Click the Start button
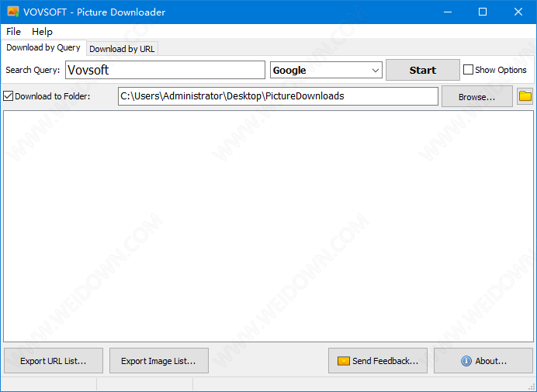Image resolution: width=537 pixels, height=392 pixels. pyautogui.click(x=423, y=70)
